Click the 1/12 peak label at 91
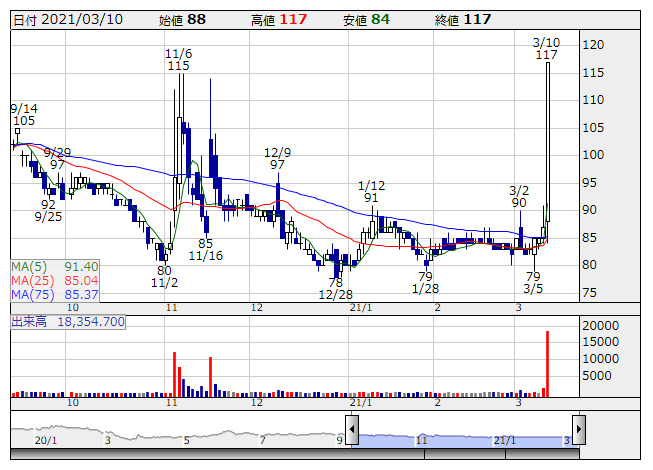Viewport: 653px width, 470px height. 371,192
